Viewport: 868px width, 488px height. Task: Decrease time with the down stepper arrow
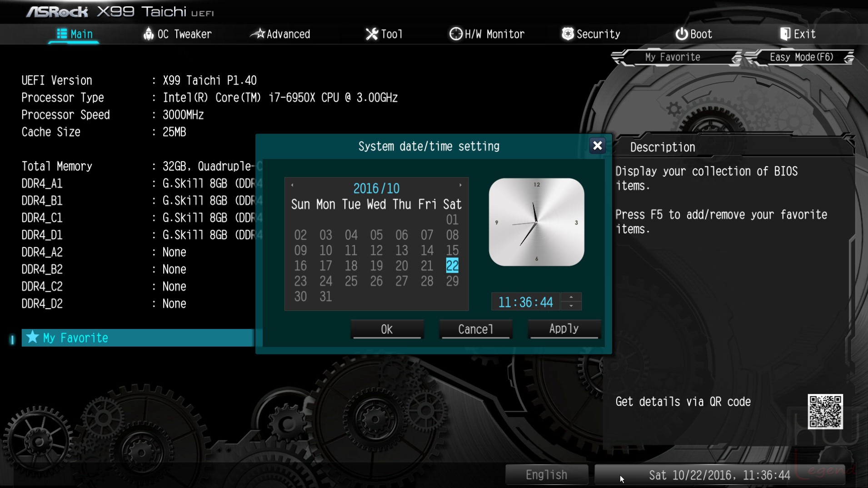571,306
